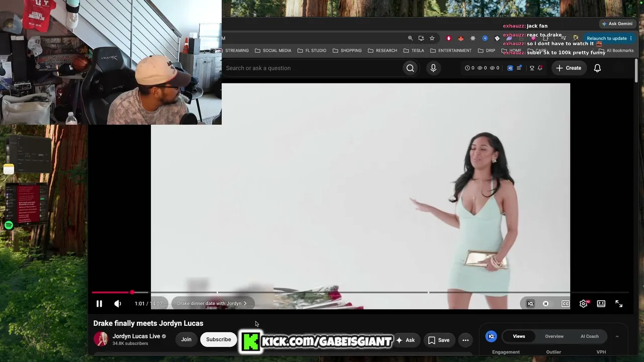Select the Views tab in vidIQ panel
The height and width of the screenshot is (362, 644).
tap(519, 336)
